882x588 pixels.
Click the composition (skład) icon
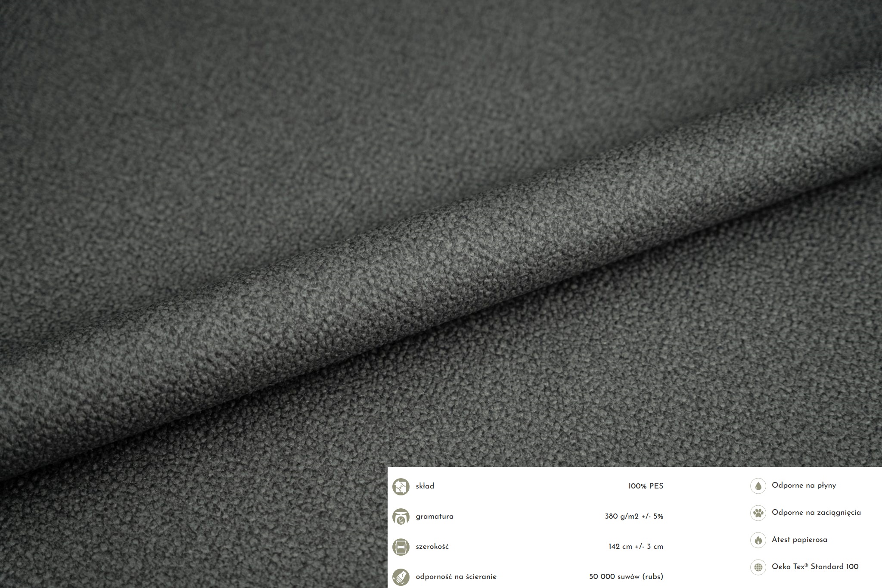pyautogui.click(x=401, y=486)
